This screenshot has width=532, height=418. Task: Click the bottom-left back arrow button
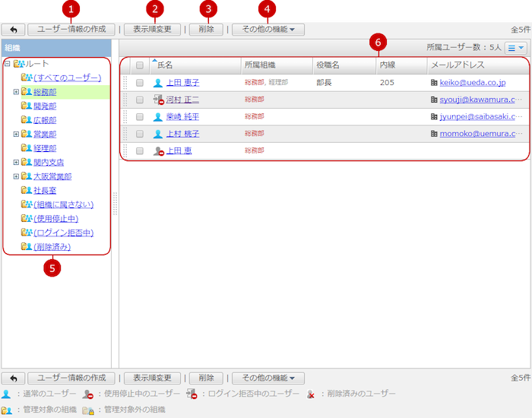[x=13, y=378]
